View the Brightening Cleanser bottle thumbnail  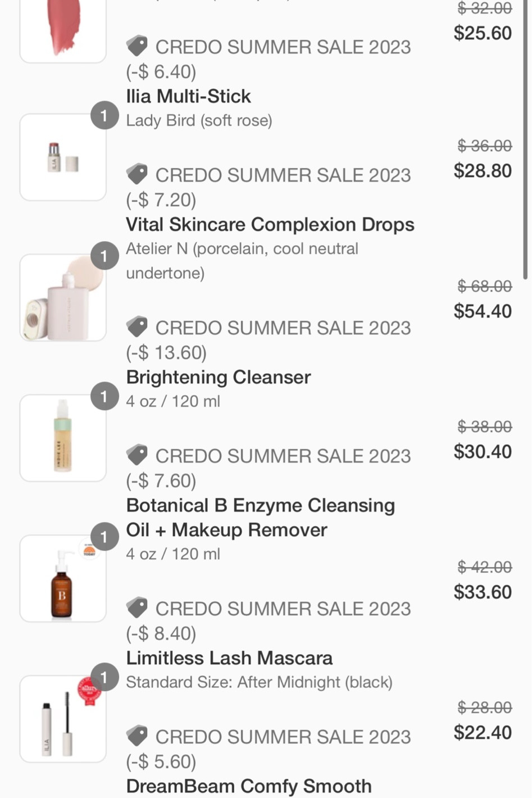point(62,439)
